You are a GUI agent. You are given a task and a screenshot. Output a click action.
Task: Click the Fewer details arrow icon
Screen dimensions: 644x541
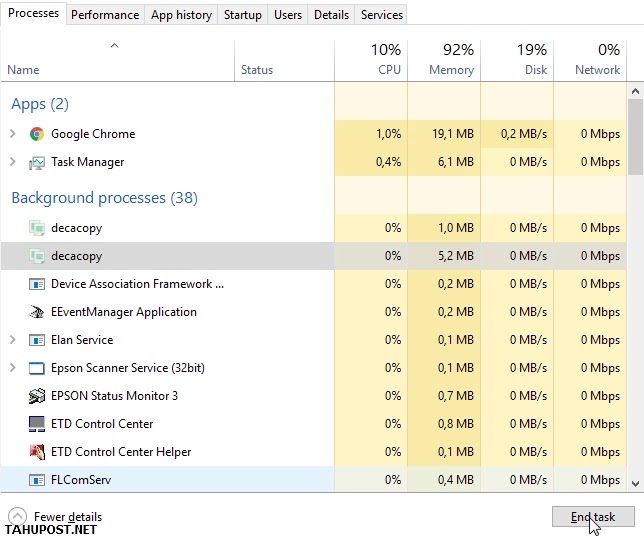[17, 516]
